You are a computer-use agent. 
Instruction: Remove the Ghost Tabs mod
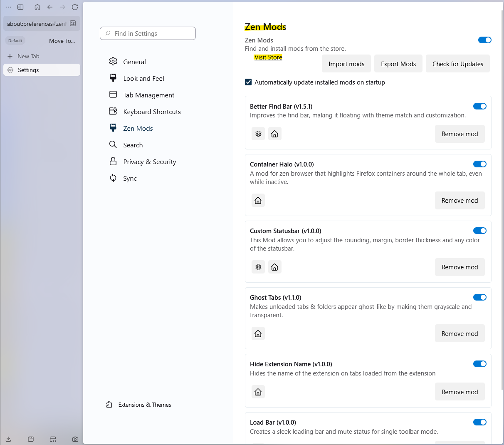pyautogui.click(x=460, y=333)
